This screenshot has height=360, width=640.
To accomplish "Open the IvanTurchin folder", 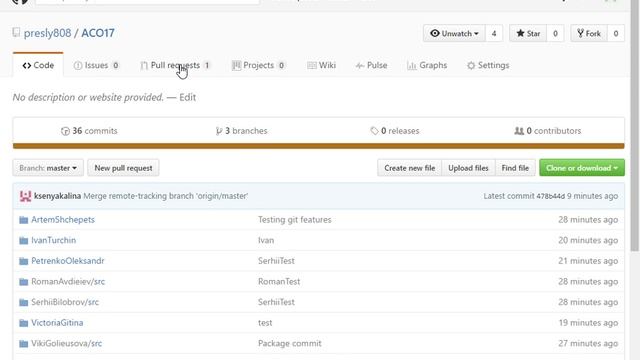I will click(x=53, y=240).
